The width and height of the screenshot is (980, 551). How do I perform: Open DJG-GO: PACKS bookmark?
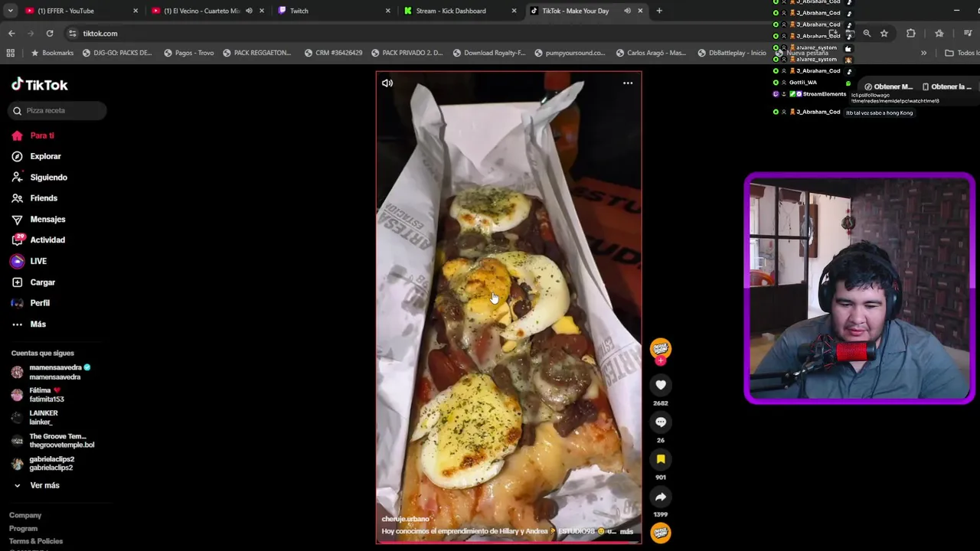tap(117, 53)
